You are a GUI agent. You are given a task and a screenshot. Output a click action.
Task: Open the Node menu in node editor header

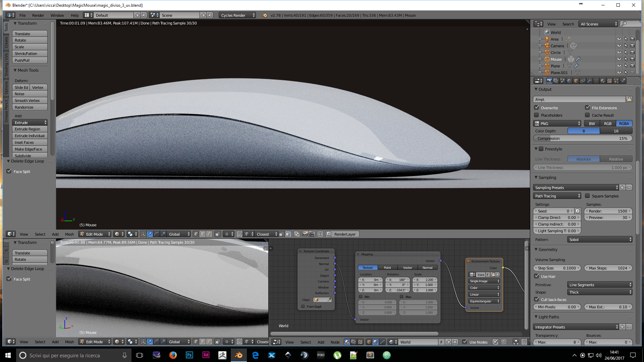335,342
